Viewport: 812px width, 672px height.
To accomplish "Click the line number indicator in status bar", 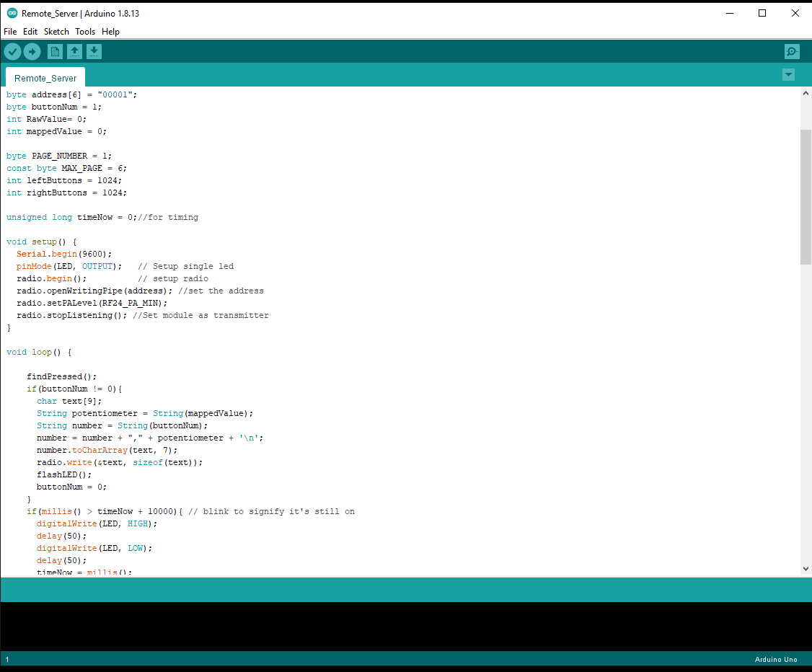I will click(x=6, y=659).
